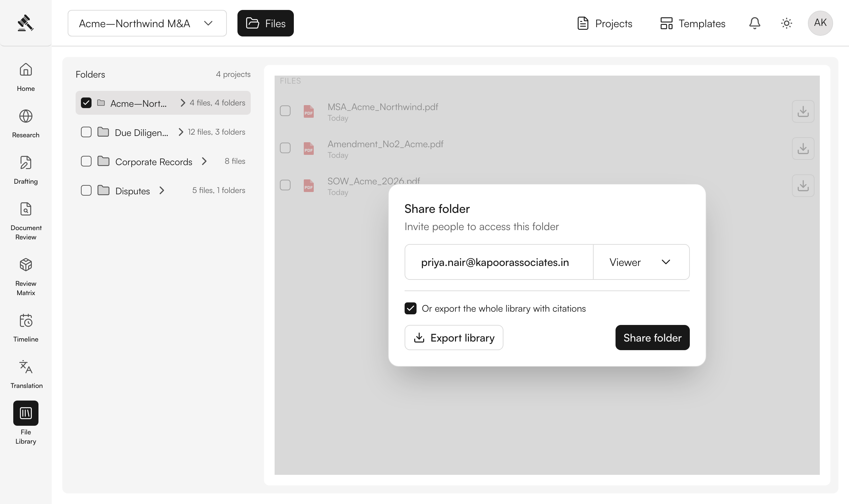Click the Share folder button
The width and height of the screenshot is (849, 504).
click(652, 338)
